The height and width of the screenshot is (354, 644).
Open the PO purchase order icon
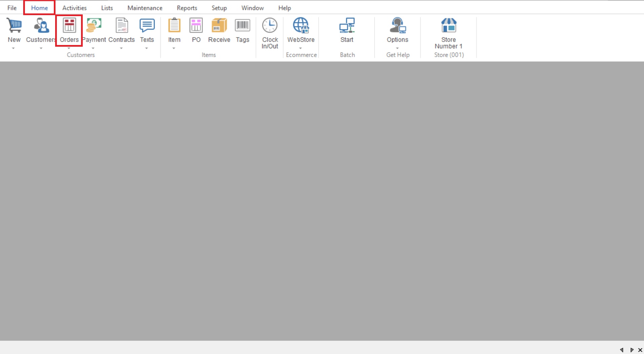tap(196, 26)
